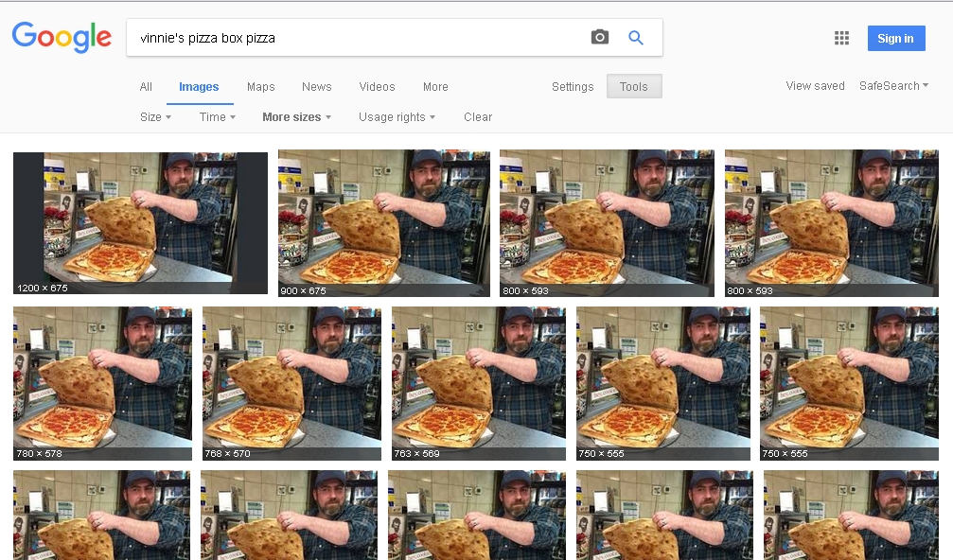The image size is (953, 560).
Task: Open search by image camera icon
Action: (x=599, y=37)
